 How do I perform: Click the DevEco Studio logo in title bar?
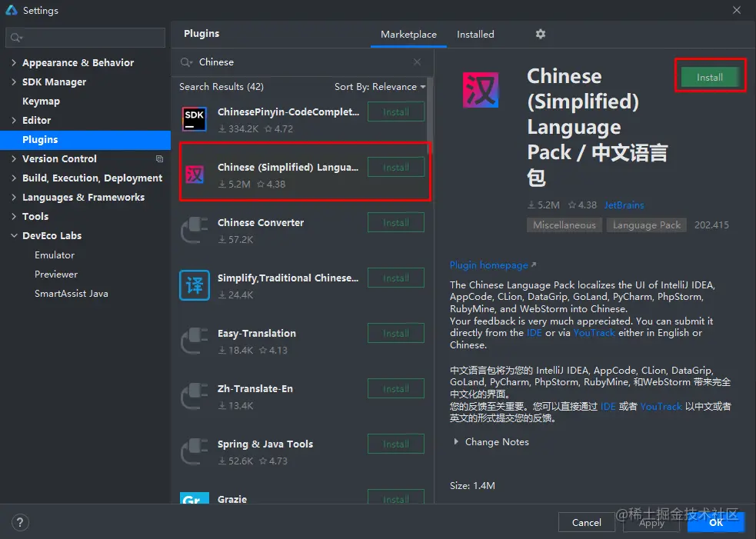click(x=11, y=10)
